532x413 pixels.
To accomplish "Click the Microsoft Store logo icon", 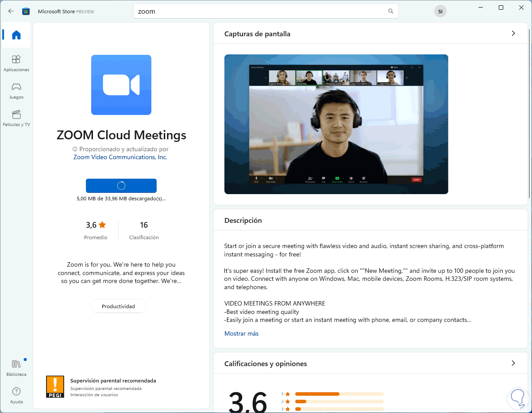I will click(26, 11).
